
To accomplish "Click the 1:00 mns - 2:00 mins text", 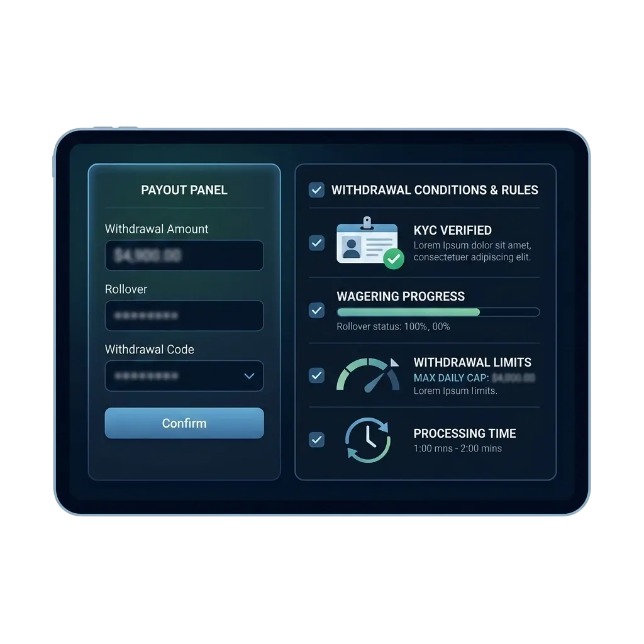I will (x=458, y=448).
